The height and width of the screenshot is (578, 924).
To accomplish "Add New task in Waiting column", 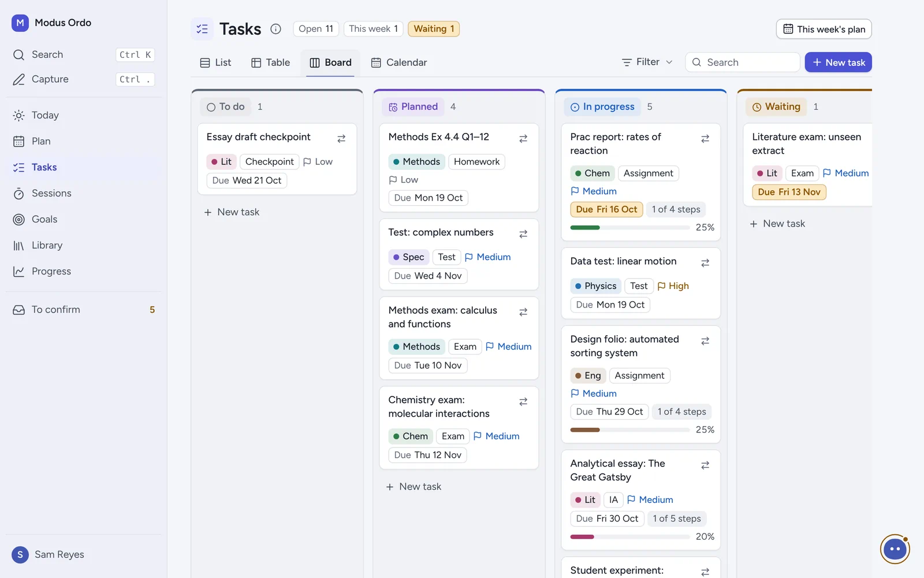I will (x=777, y=224).
